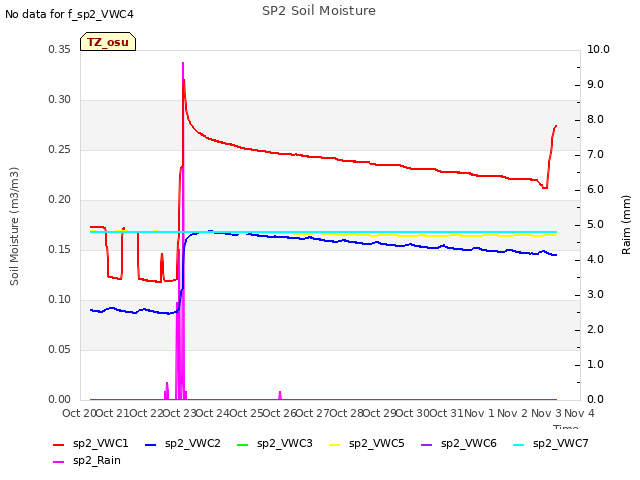This screenshot has height=480, width=640.
Task: Click the Oct 24 x-axis tick label
Action: tap(213, 413)
